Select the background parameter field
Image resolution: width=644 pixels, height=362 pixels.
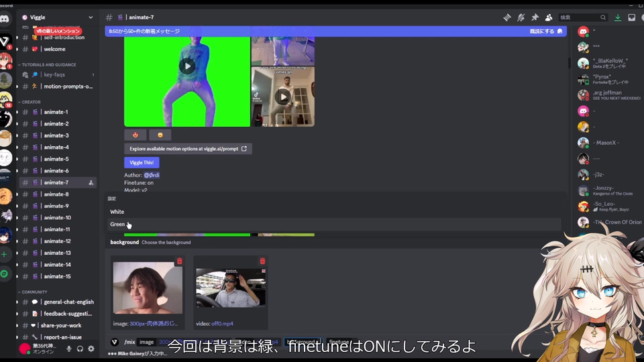303,342
